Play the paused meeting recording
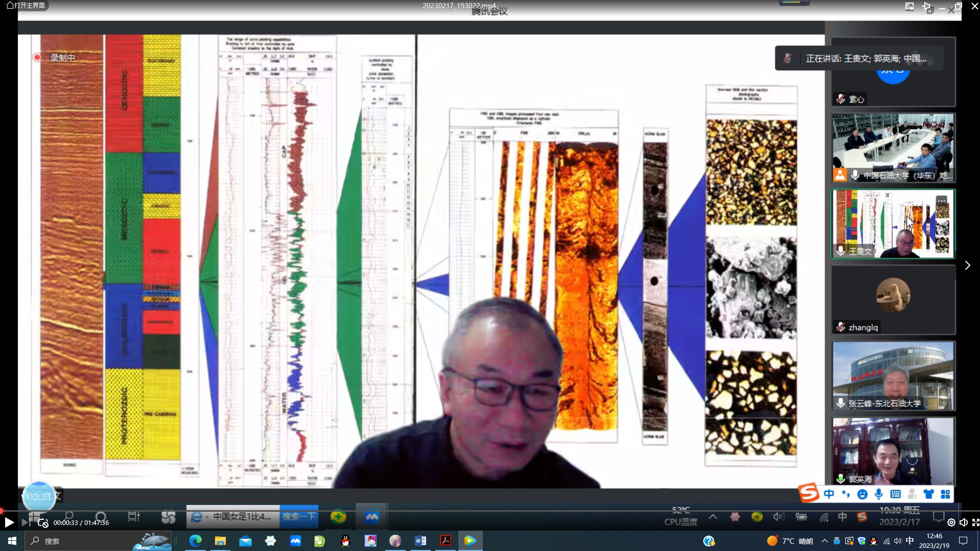The width and height of the screenshot is (980, 551). pos(9,522)
